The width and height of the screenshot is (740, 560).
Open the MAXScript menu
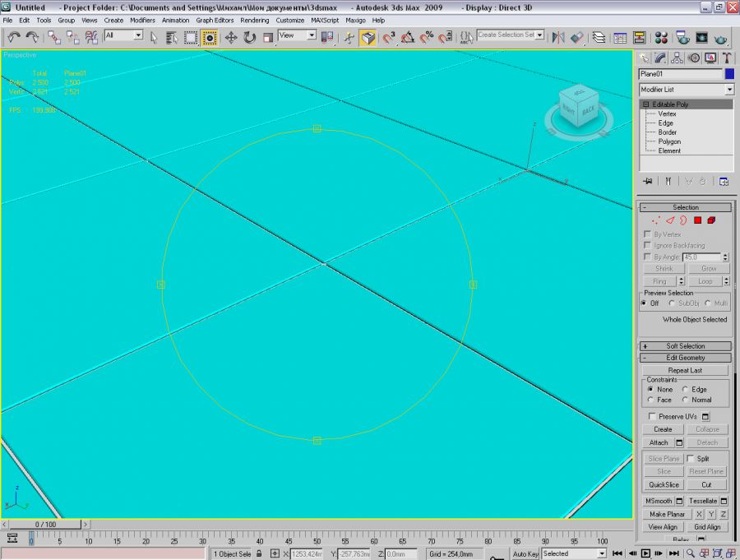pyautogui.click(x=325, y=21)
